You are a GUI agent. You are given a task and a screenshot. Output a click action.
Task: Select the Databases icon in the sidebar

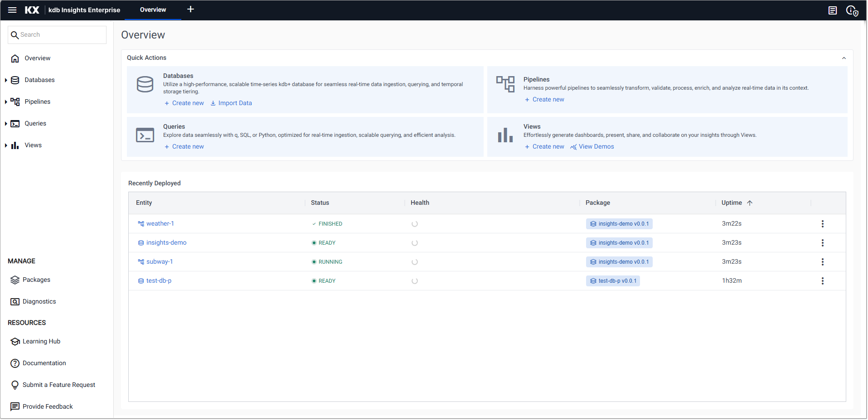15,80
